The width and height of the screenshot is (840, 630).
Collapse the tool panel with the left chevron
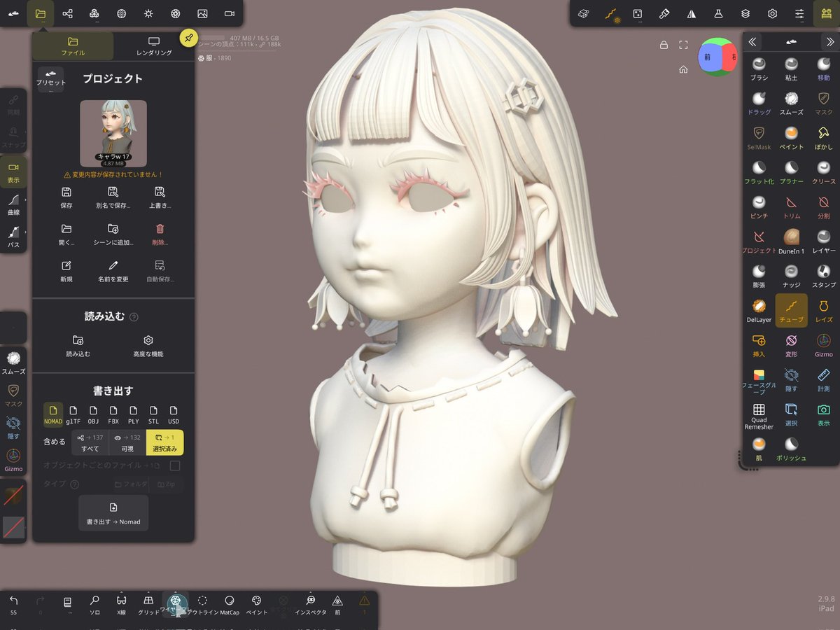click(752, 41)
